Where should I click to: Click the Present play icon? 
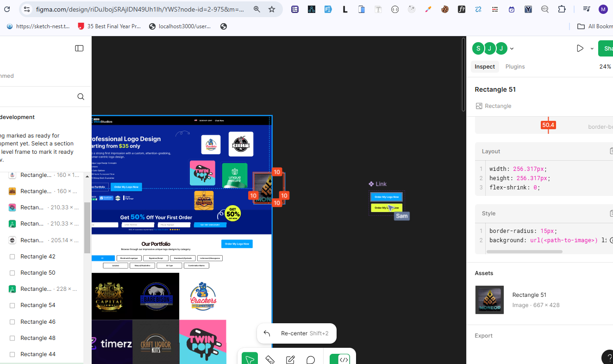[x=580, y=48]
